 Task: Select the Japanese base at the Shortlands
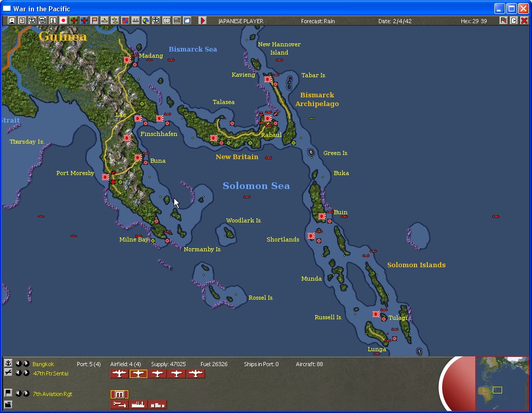(x=311, y=236)
